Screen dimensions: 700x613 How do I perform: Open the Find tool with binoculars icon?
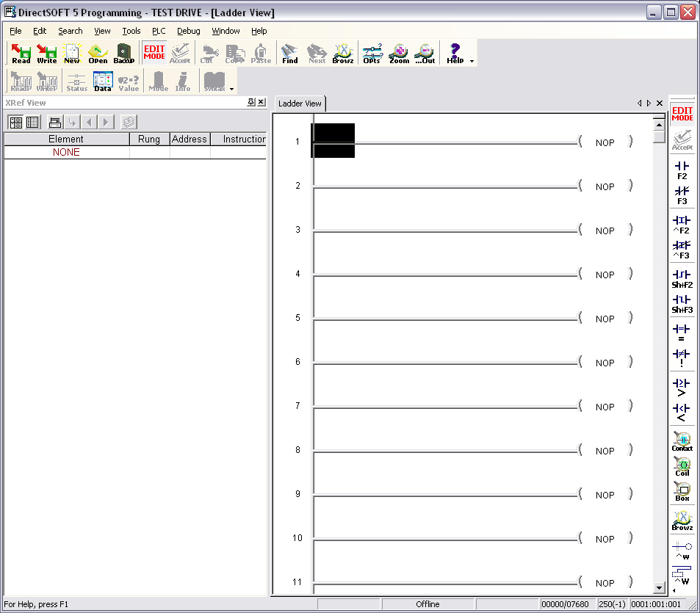click(x=289, y=54)
